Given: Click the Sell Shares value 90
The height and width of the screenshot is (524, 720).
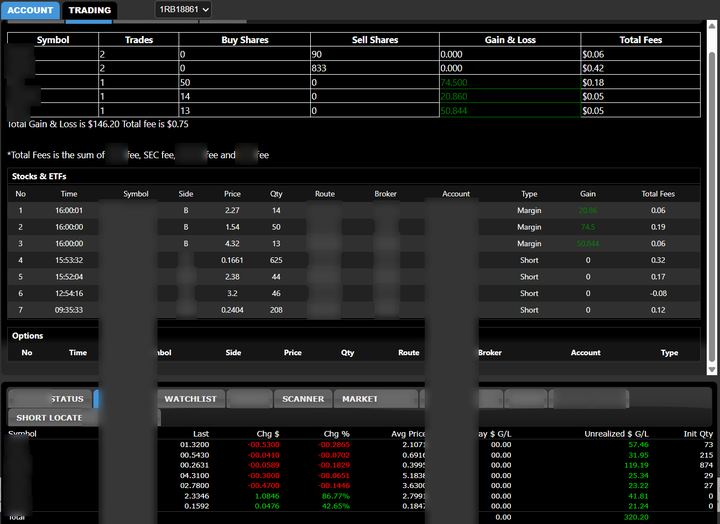Looking at the screenshot, I should coord(316,54).
